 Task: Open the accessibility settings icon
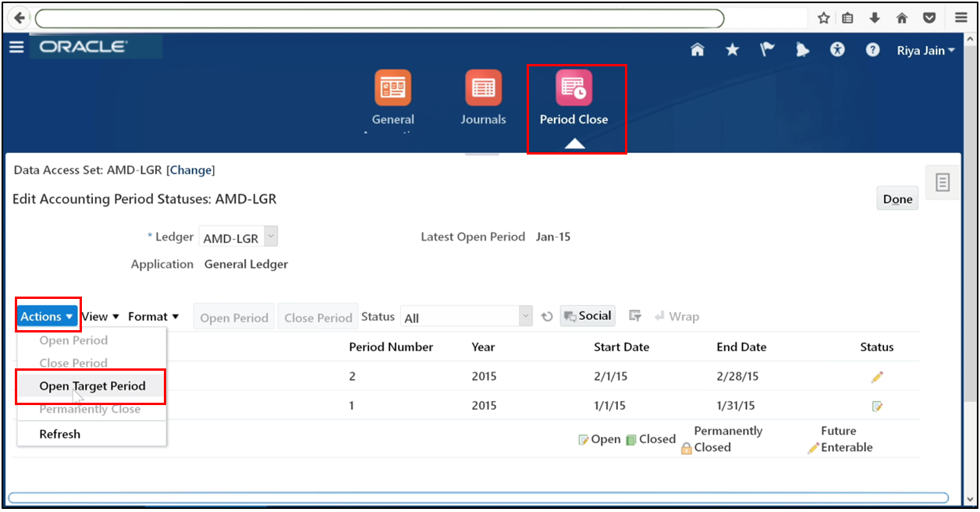point(837,49)
